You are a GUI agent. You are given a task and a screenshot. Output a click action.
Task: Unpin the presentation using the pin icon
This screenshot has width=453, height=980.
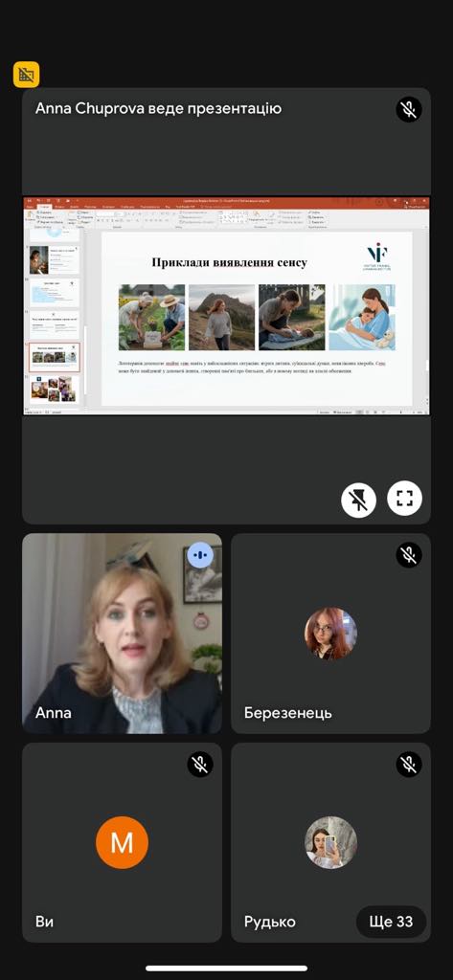(358, 498)
